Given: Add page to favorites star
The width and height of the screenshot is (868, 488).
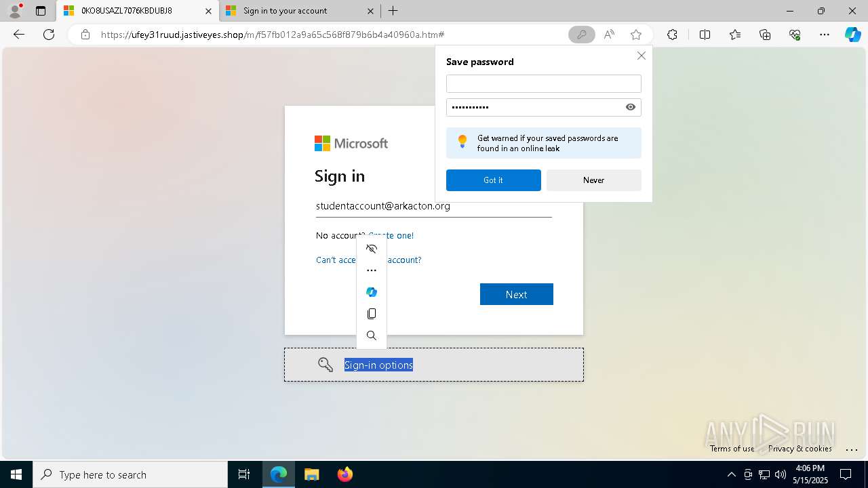Looking at the screenshot, I should [636, 35].
